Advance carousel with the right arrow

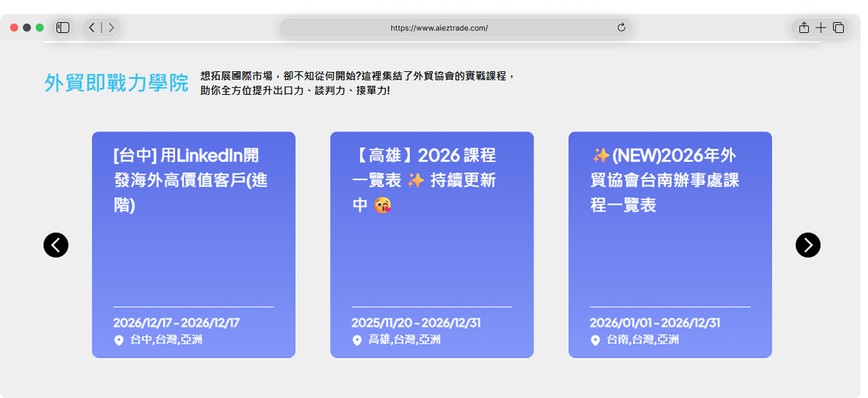tap(807, 245)
